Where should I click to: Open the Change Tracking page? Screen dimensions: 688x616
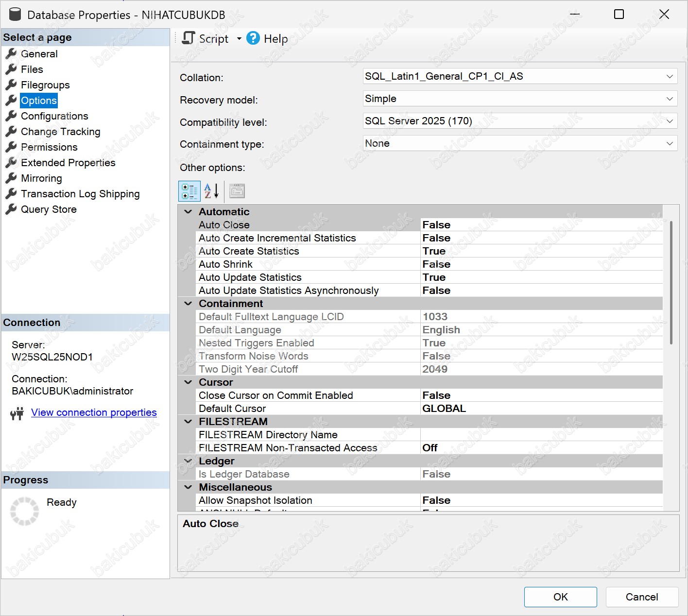[x=60, y=132]
